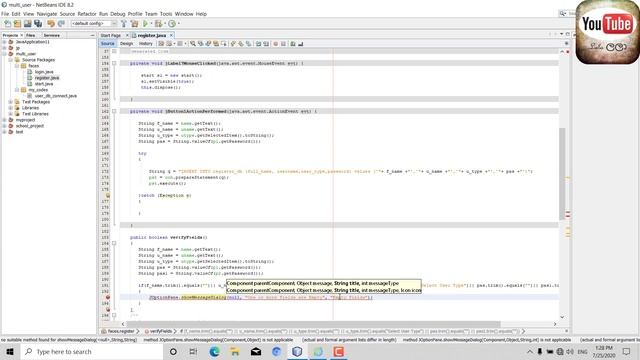Click the Debug Project icon
Image resolution: width=640 pixels, height=360 pixels.
(158, 24)
